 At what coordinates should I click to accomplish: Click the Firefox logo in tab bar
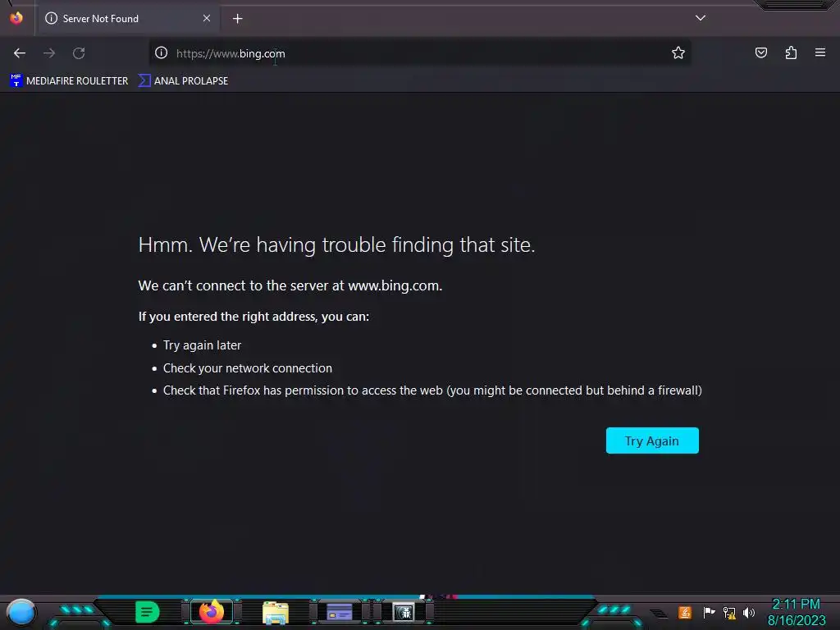click(16, 18)
